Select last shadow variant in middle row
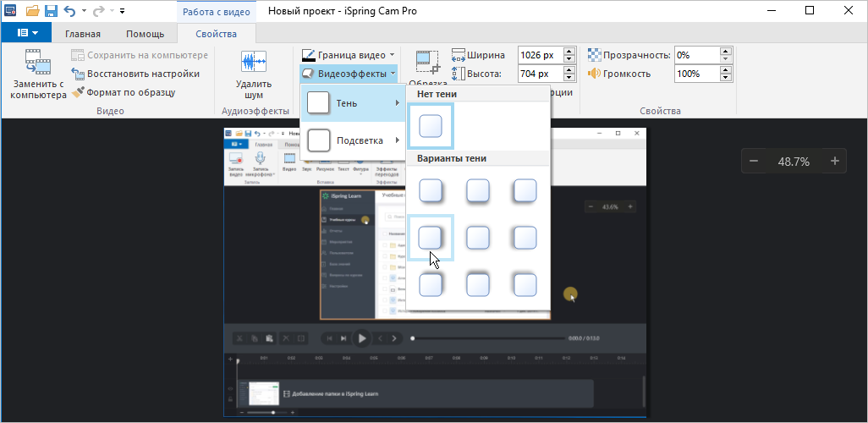 (x=525, y=238)
